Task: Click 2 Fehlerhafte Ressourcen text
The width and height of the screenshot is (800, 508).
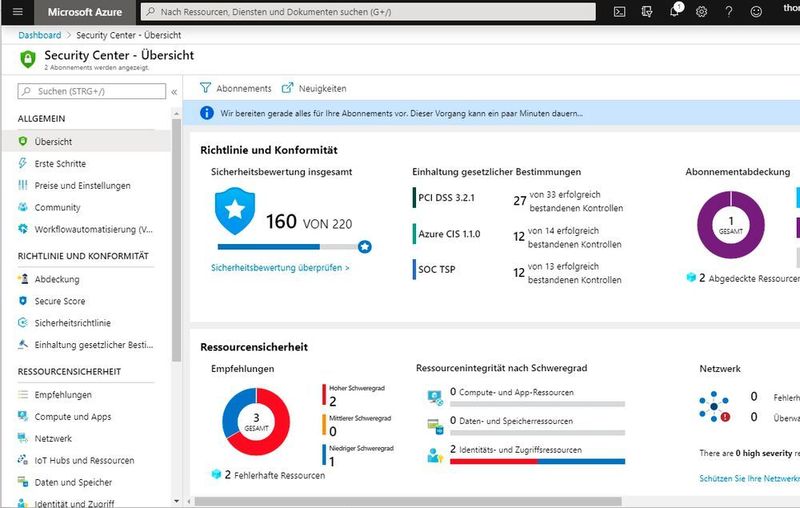Action: pos(274,475)
